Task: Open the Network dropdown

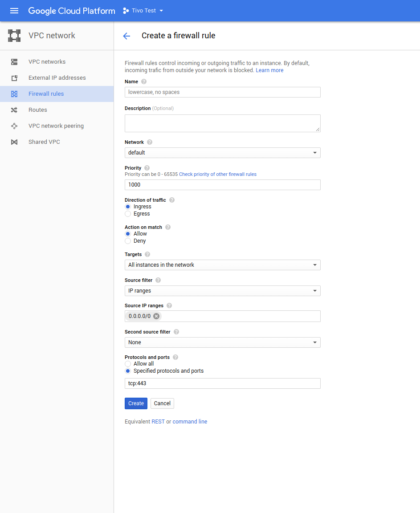Action: (222, 153)
